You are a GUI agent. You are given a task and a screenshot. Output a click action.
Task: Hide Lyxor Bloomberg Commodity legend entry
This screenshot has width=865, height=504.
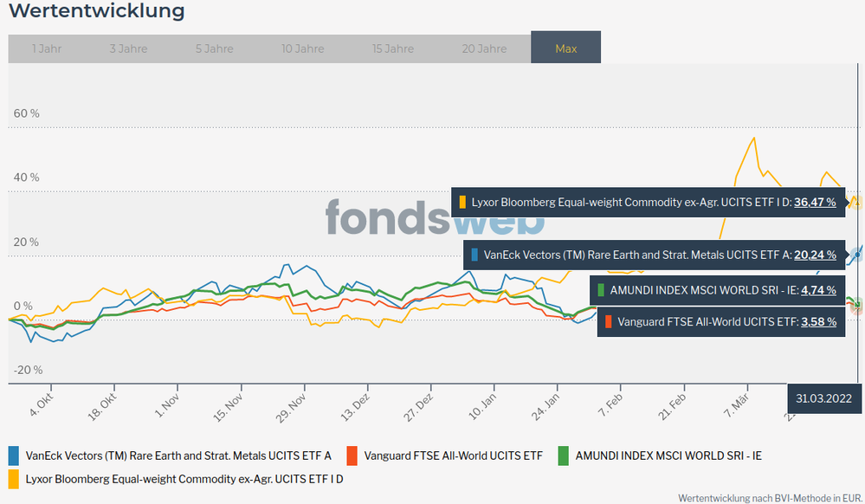pyautogui.click(x=184, y=477)
